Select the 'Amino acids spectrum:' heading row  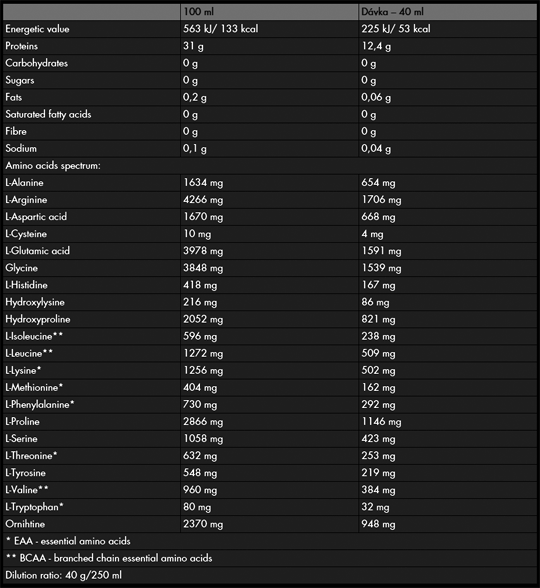click(x=270, y=166)
